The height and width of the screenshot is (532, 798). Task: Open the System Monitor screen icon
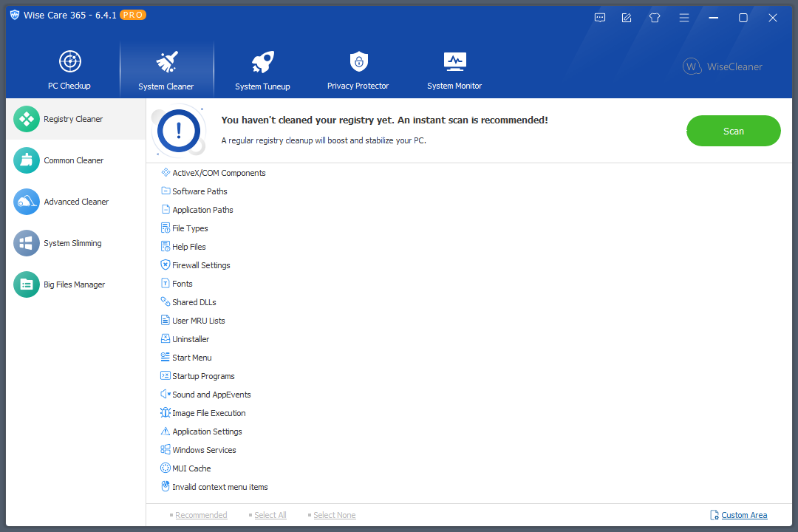tap(454, 61)
